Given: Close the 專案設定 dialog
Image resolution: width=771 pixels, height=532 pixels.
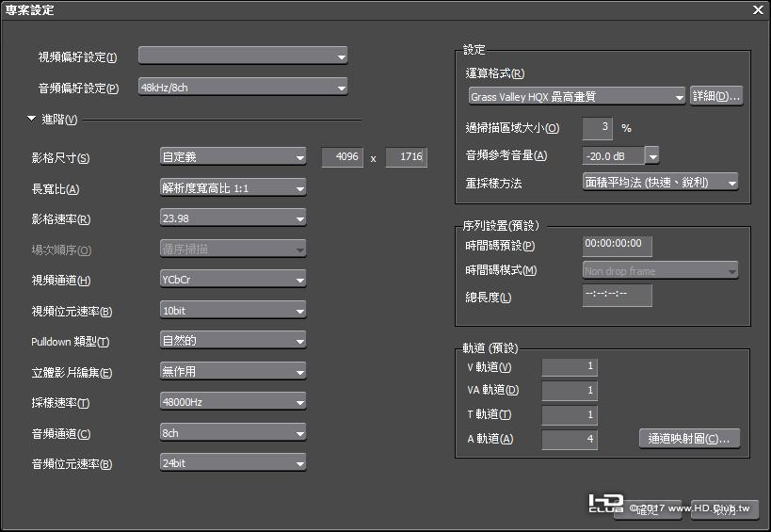Looking at the screenshot, I should click(x=758, y=9).
